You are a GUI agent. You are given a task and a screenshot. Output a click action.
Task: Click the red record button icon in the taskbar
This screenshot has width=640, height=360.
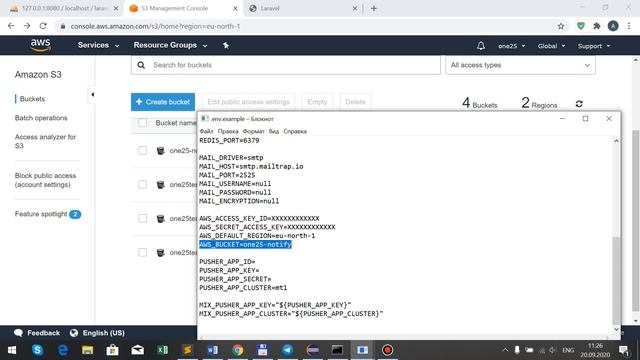pos(387,350)
